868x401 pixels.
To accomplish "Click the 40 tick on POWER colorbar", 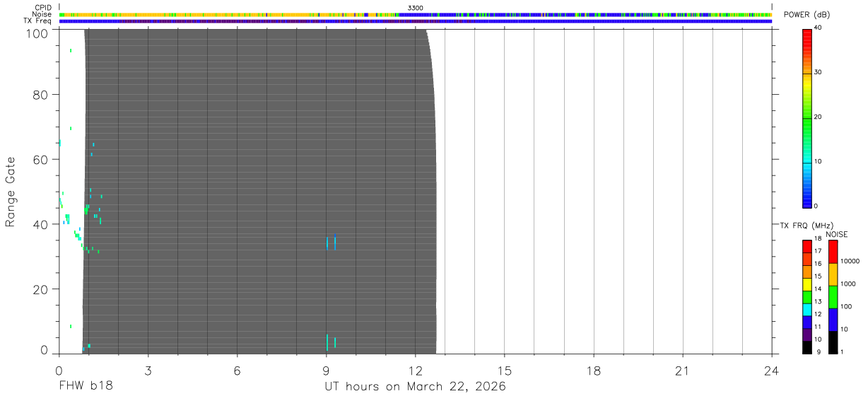I will pos(817,28).
